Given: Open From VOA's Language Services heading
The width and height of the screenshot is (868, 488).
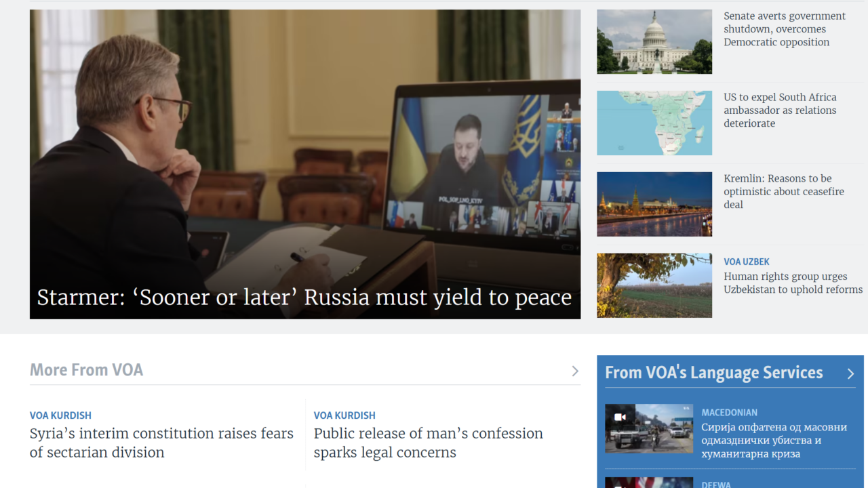Looking at the screenshot, I should (713, 373).
